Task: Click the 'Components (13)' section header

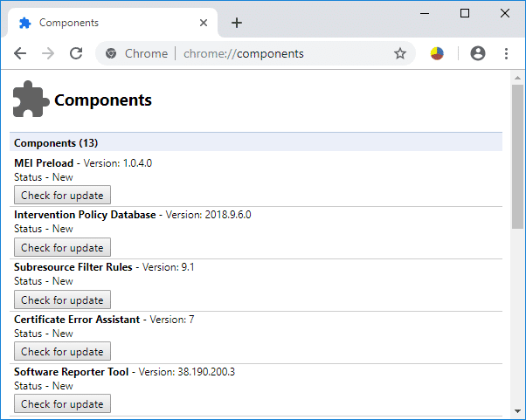Action: (256, 142)
